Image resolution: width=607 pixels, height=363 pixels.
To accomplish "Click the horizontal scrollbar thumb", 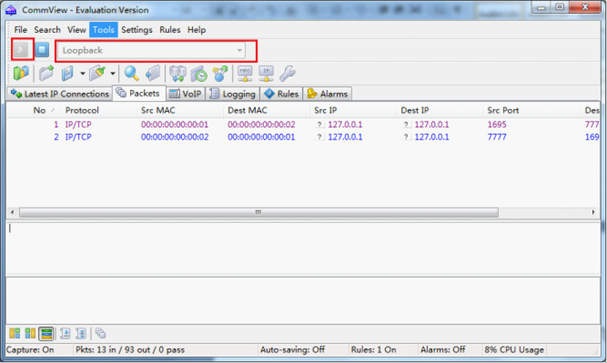I will click(x=259, y=212).
